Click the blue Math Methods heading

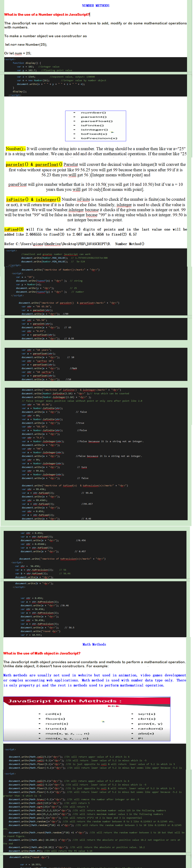pos(94,644)
